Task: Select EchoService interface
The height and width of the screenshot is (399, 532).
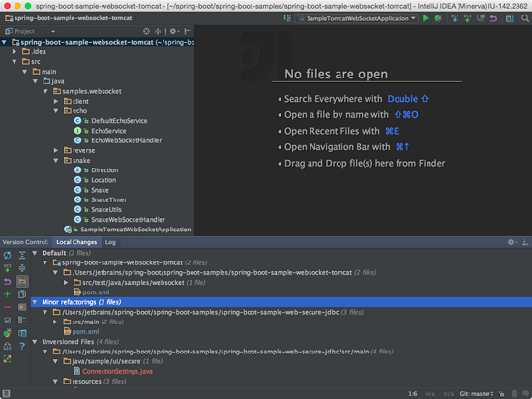Action: pos(108,131)
